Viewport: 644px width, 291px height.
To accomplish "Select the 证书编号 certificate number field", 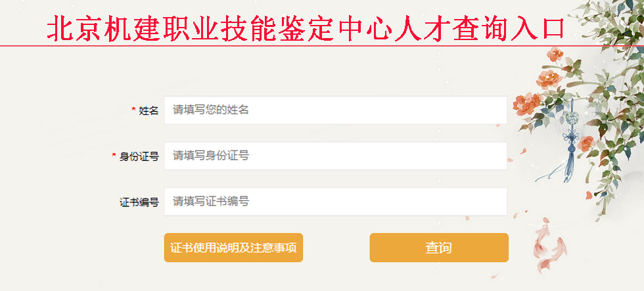I will (x=335, y=202).
